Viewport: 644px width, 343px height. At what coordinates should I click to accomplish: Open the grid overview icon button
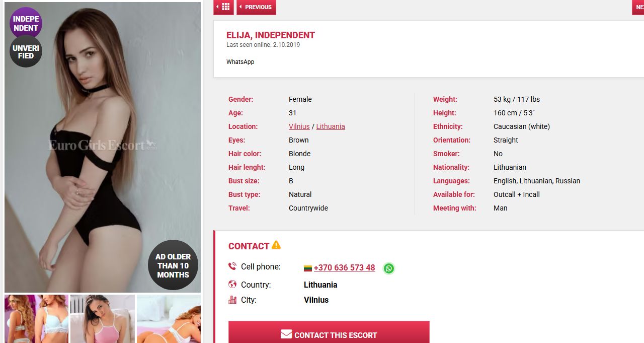click(223, 7)
